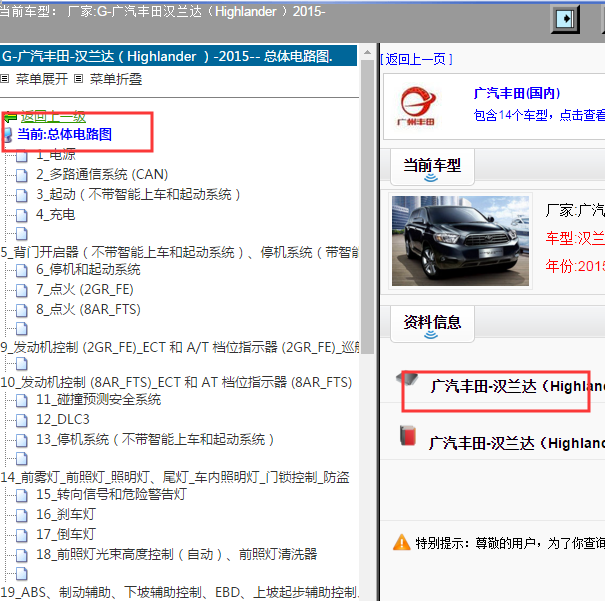Open 8_点火 (8AR_FTS) diagram
The image size is (605, 601).
(x=88, y=309)
